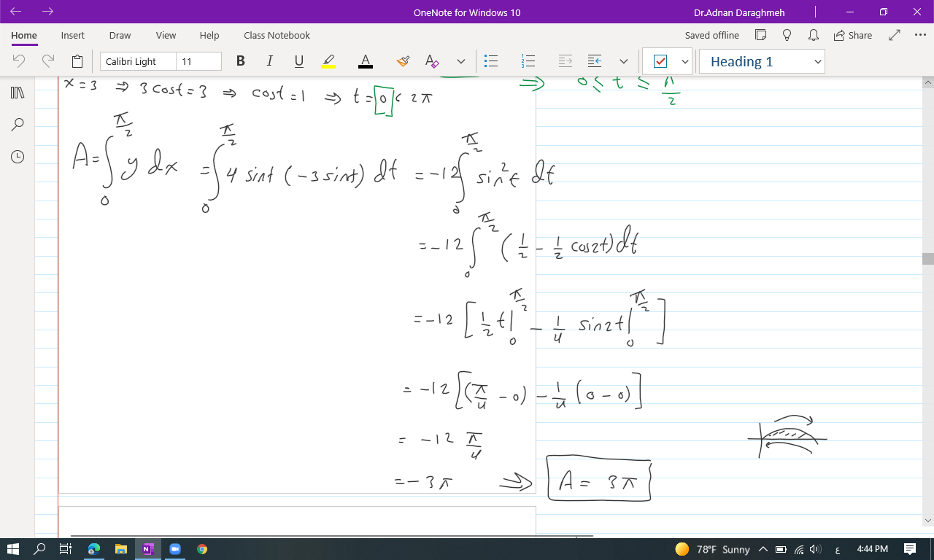Open Zoom from the taskbar

click(175, 549)
